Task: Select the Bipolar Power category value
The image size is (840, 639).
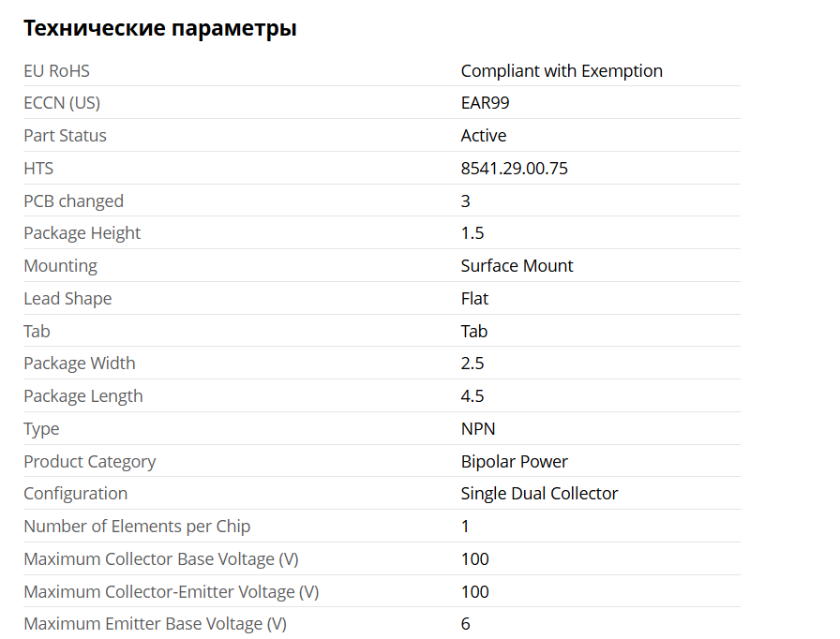Action: pos(514,462)
